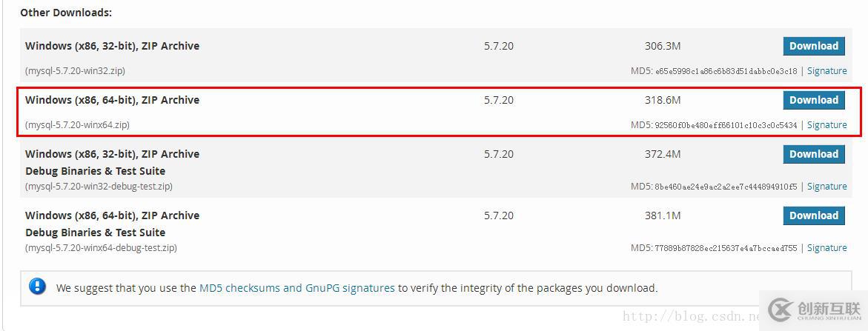868x331 pixels.
Task: Select the Windows (x86, 64-bit), ZIP Archive title
Action: 113,100
